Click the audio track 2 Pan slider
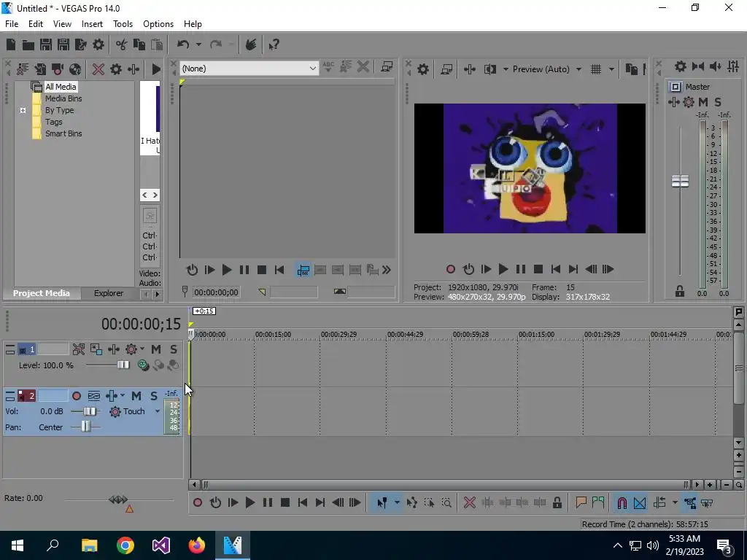This screenshot has height=560, width=747. (85, 427)
